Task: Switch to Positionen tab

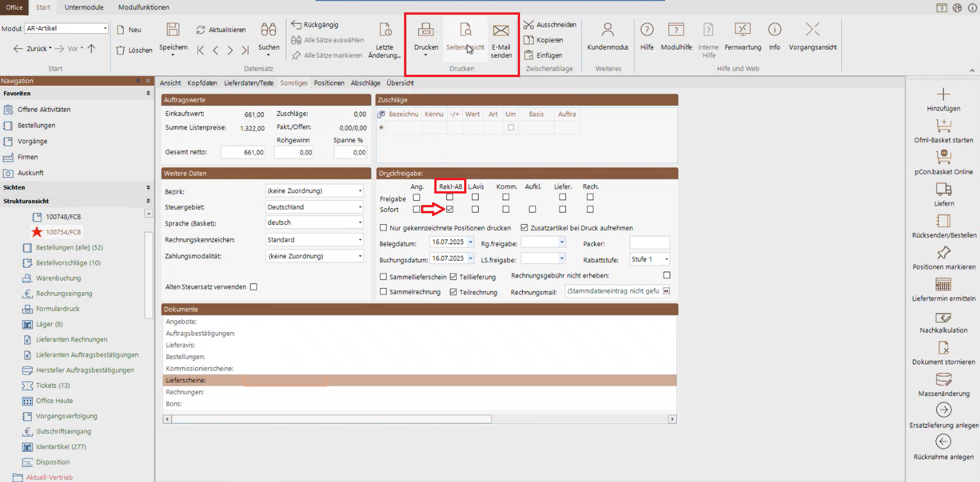Action: pos(329,83)
